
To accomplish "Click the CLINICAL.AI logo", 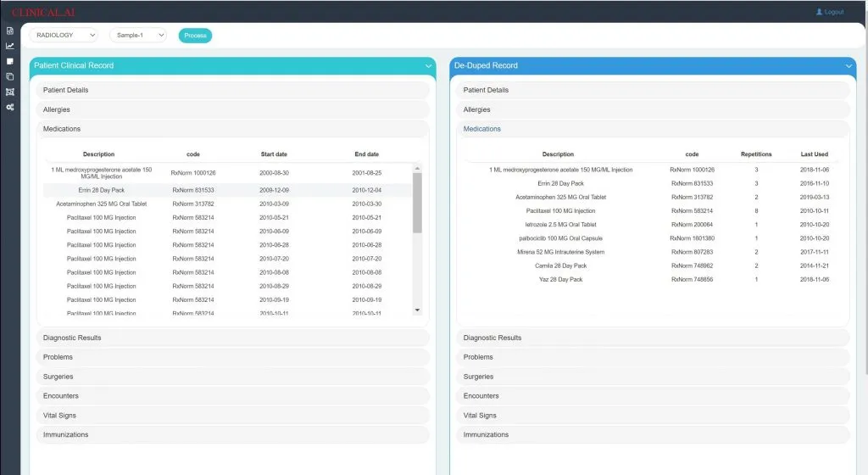I will pos(43,12).
